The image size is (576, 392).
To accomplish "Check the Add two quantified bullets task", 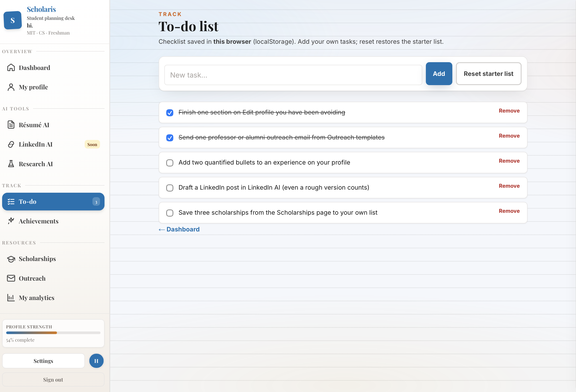I will click(x=170, y=163).
